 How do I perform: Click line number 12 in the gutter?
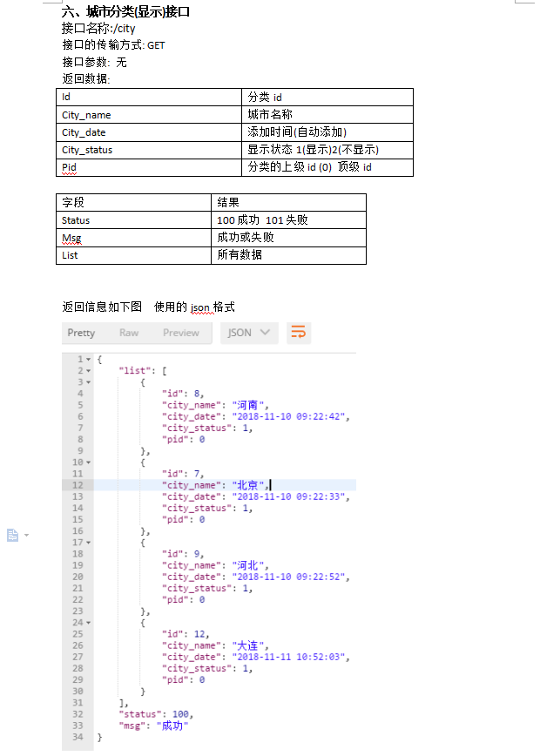pyautogui.click(x=78, y=485)
